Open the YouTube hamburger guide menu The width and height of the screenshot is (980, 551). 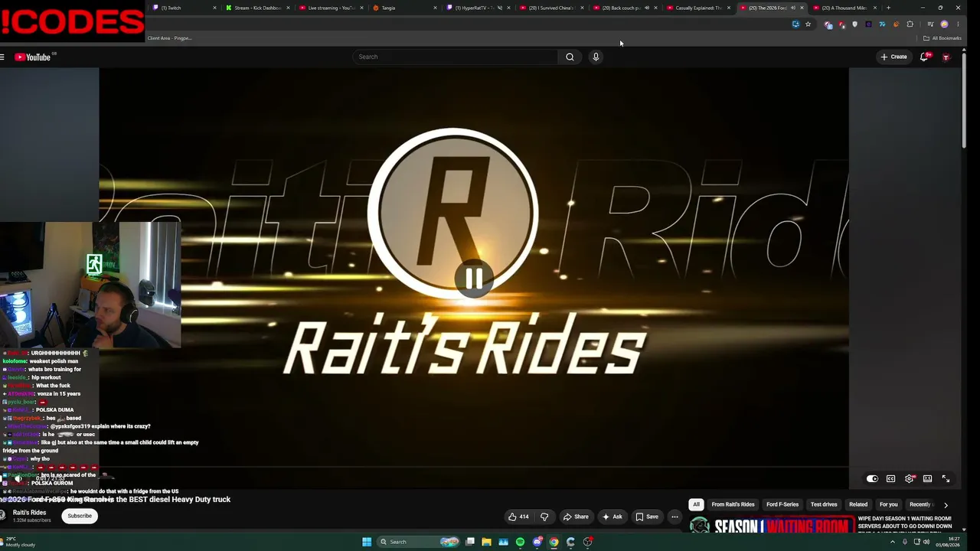pos(2,57)
